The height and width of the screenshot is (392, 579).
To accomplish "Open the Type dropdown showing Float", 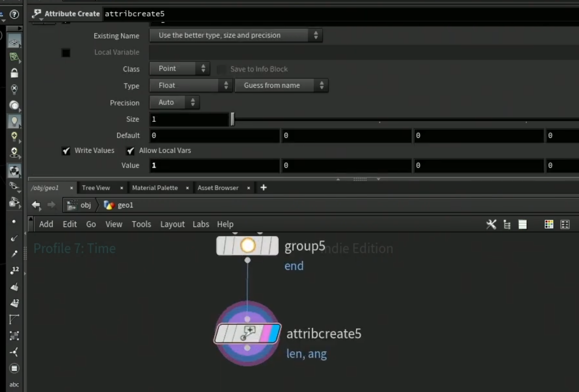I will point(191,86).
